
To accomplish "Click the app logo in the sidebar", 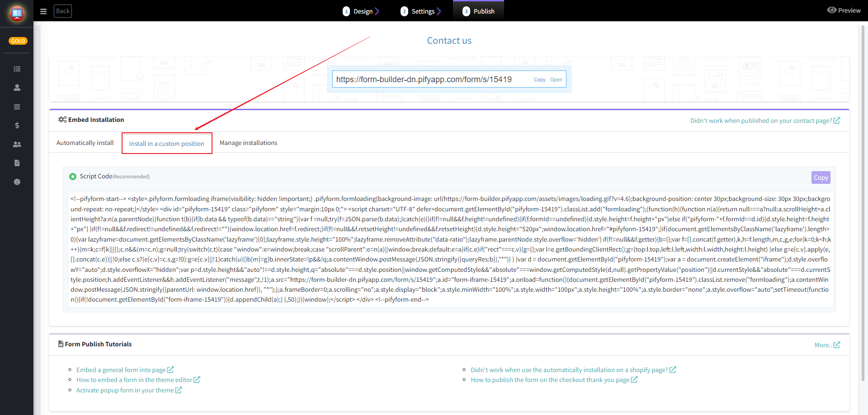I will pyautogui.click(x=17, y=14).
